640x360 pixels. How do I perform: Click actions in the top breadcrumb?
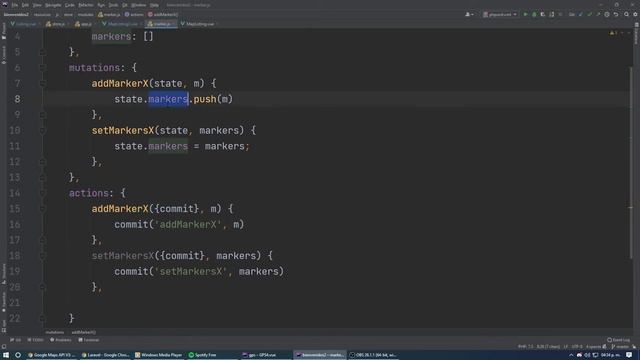pyautogui.click(x=134, y=14)
